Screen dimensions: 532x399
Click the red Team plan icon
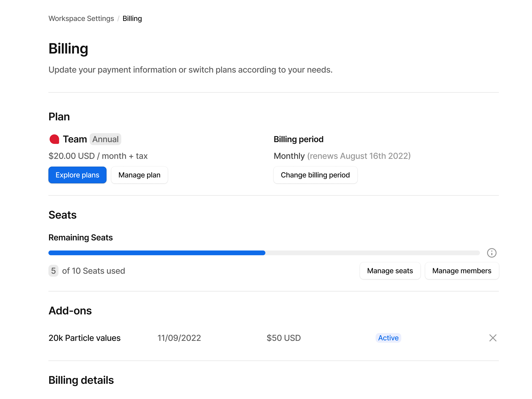[x=54, y=139]
